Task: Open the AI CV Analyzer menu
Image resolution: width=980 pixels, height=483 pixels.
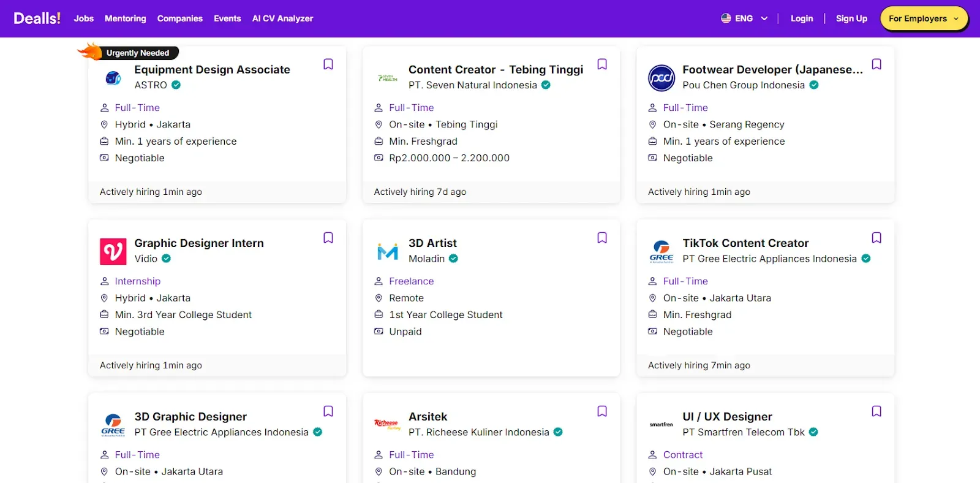Action: [x=282, y=18]
